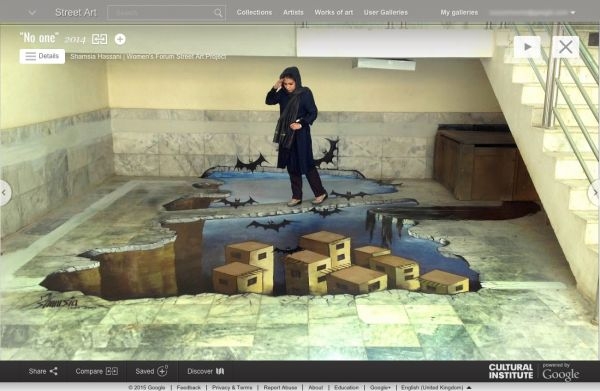600x391 pixels.
Task: Open Saved items in bottom bar
Action: click(x=152, y=371)
